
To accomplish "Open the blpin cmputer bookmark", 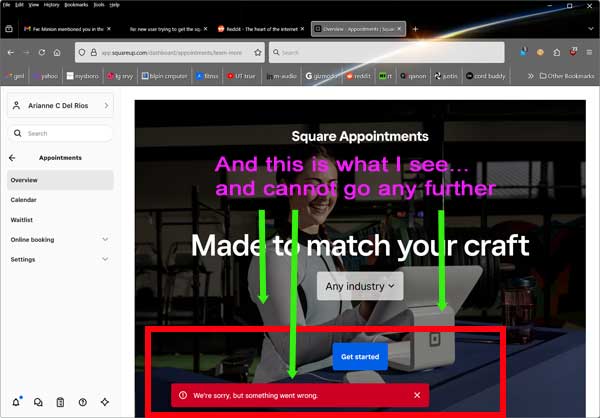I will (165, 76).
